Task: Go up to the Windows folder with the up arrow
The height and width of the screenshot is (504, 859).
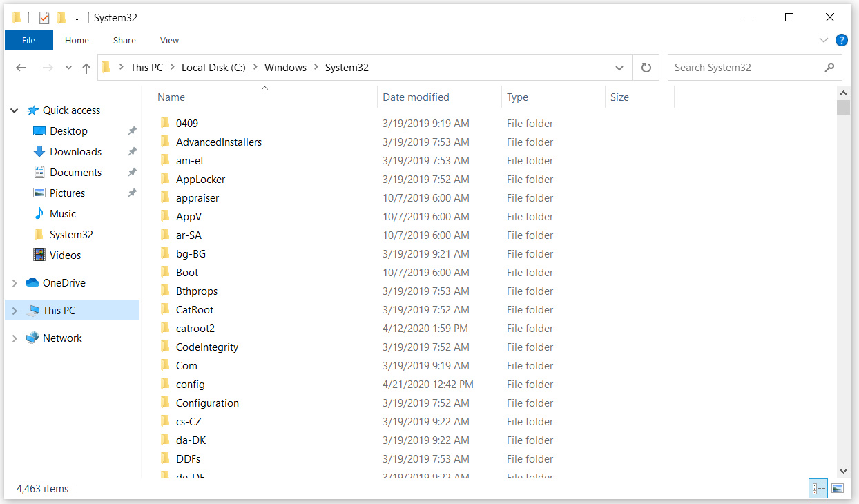Action: click(86, 67)
